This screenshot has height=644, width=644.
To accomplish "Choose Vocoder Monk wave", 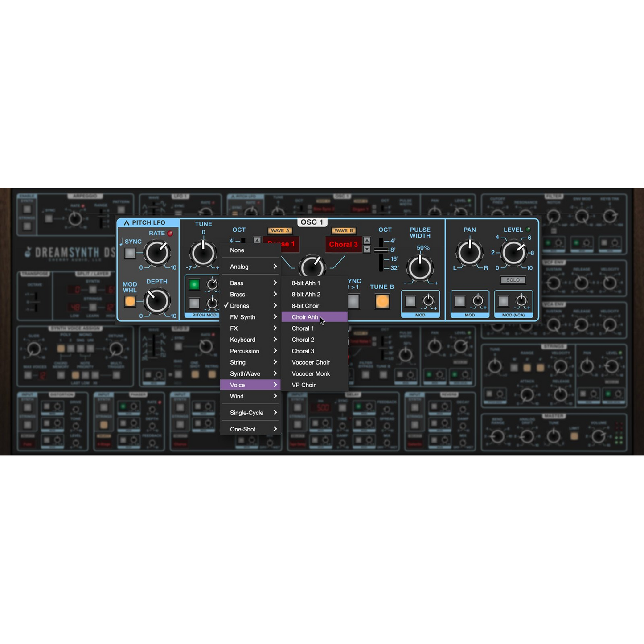I will 311,373.
